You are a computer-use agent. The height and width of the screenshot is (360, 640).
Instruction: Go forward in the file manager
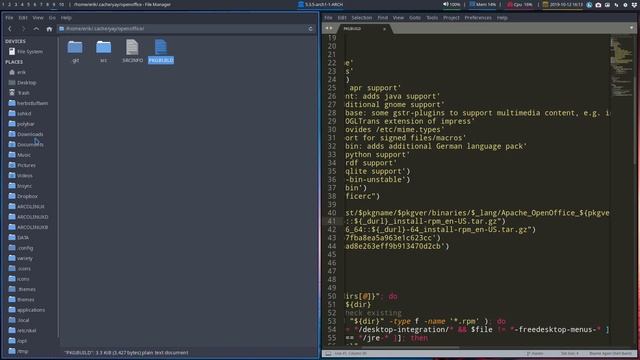point(23,29)
